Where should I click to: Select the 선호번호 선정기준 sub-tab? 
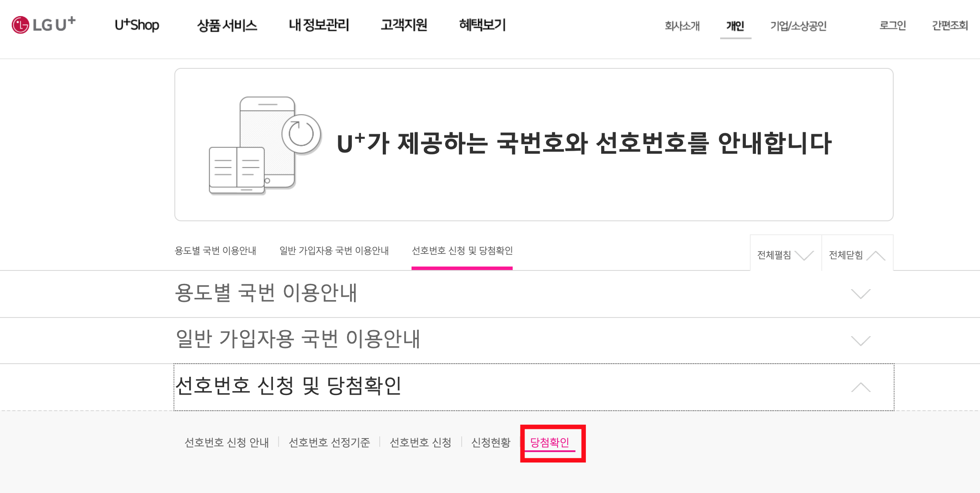pyautogui.click(x=329, y=442)
